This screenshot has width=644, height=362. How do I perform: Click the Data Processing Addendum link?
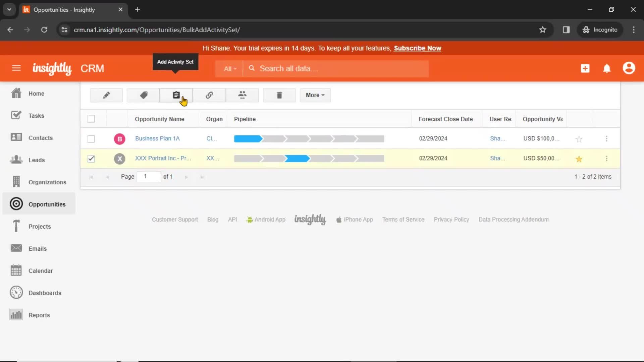click(514, 220)
